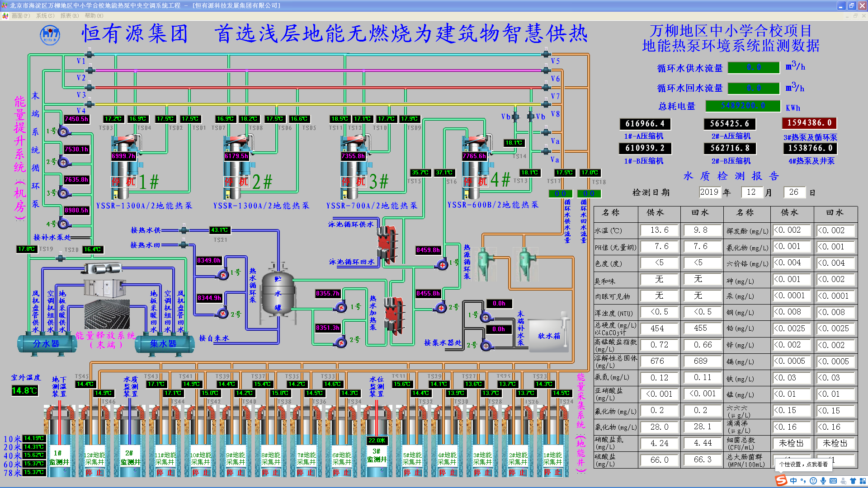Click terminal circulation pump 1号 icon
Viewport: 868px width, 488px height.
tap(63, 131)
